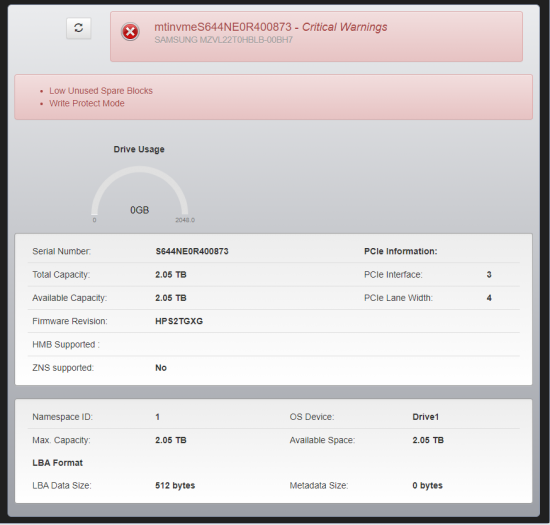Click the LBA Data Size 512 bytes value
The image size is (550, 525).
tap(175, 486)
